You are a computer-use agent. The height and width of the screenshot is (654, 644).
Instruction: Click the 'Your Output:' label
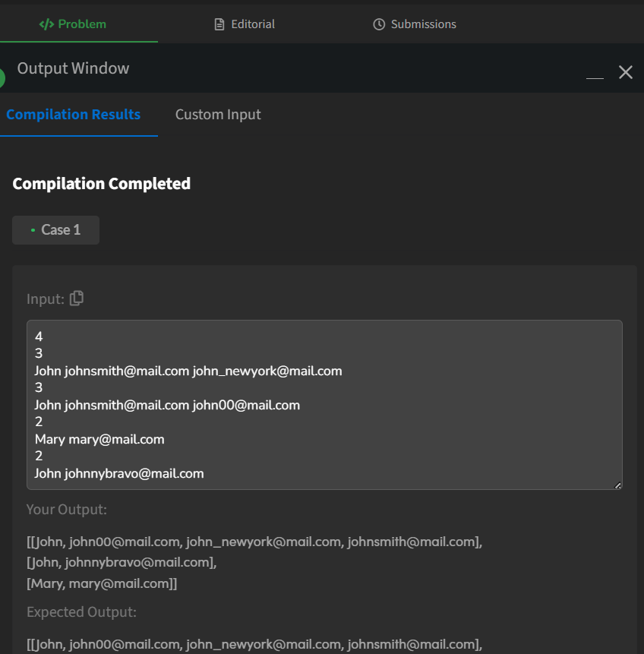67,509
